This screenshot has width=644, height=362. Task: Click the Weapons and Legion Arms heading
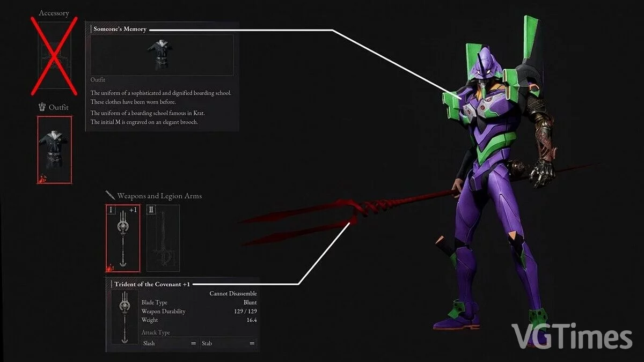(159, 196)
